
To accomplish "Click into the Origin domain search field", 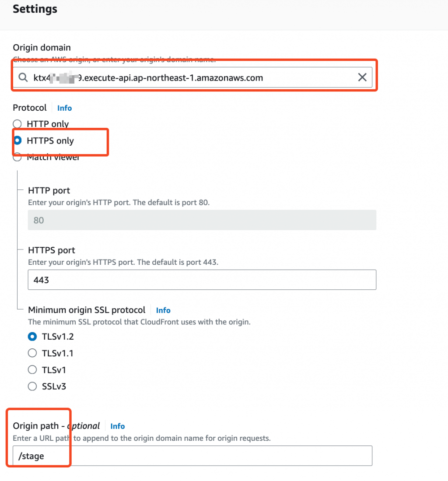I will click(192, 78).
